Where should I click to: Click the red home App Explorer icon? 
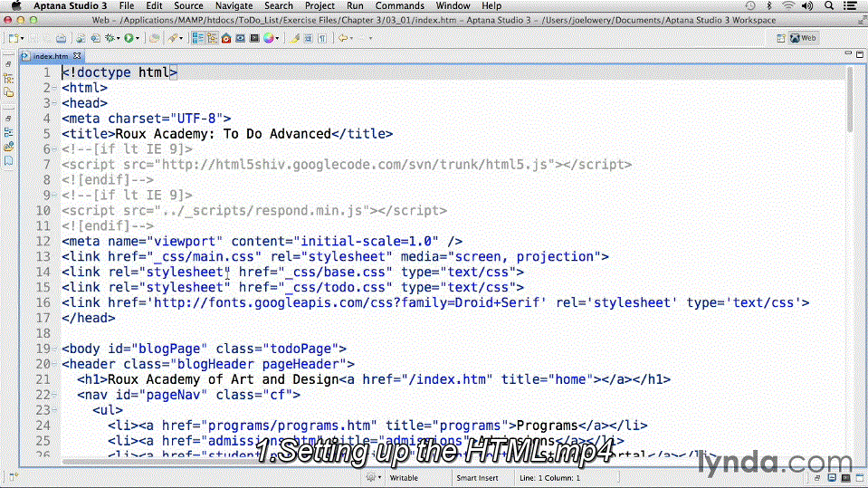click(x=226, y=38)
